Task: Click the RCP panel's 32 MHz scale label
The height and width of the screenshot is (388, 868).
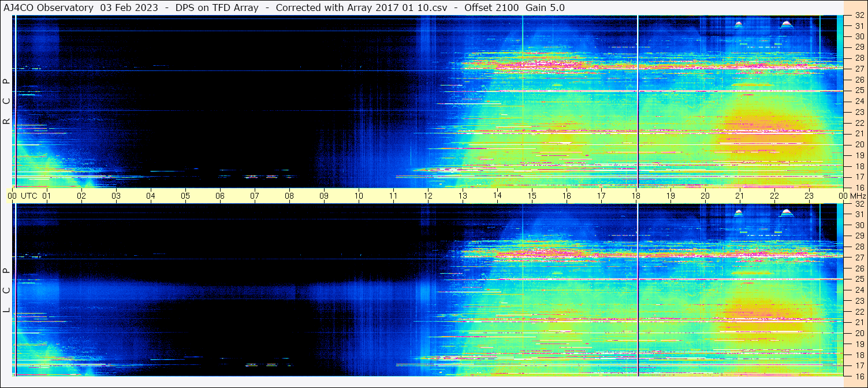Action: [x=859, y=16]
